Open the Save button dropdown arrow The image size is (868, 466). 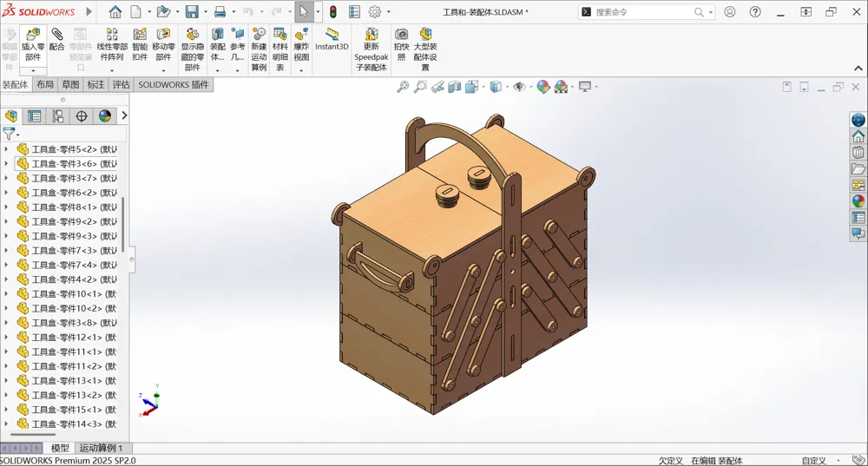(206, 11)
